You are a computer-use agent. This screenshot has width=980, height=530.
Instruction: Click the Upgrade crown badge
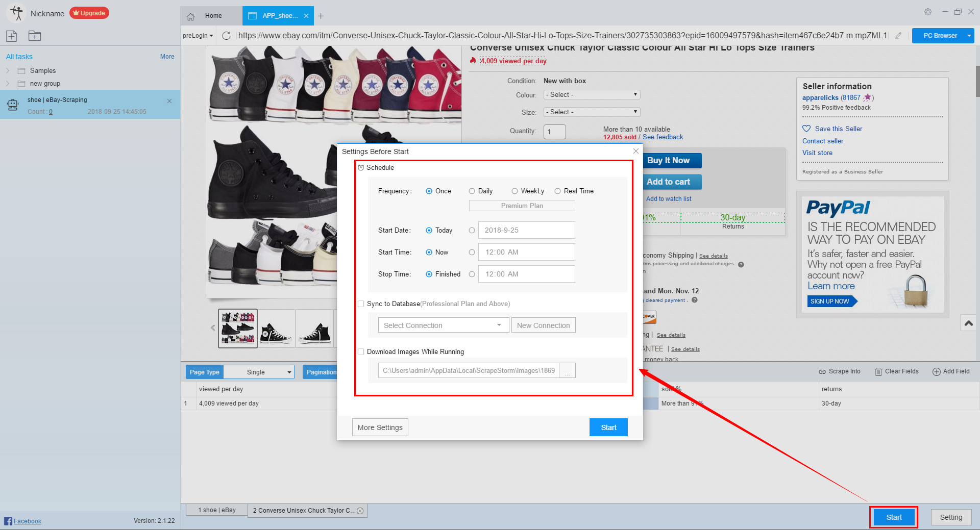(x=89, y=13)
